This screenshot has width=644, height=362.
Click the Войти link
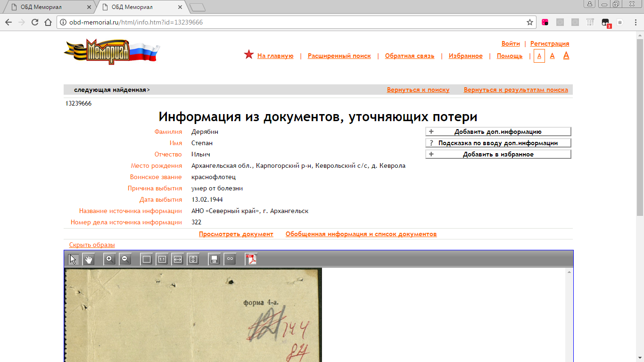point(511,43)
